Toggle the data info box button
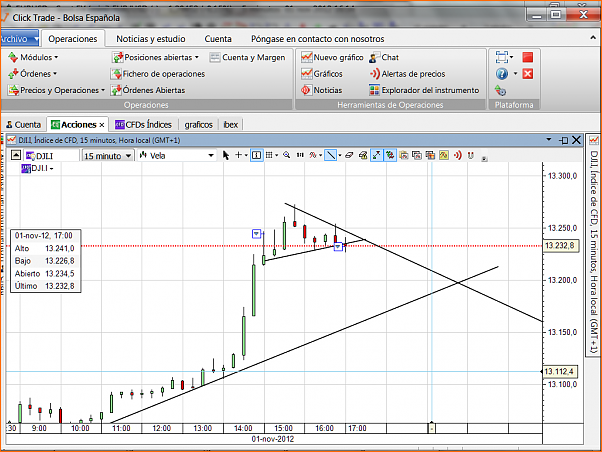This screenshot has height=452, width=602. coord(256,155)
